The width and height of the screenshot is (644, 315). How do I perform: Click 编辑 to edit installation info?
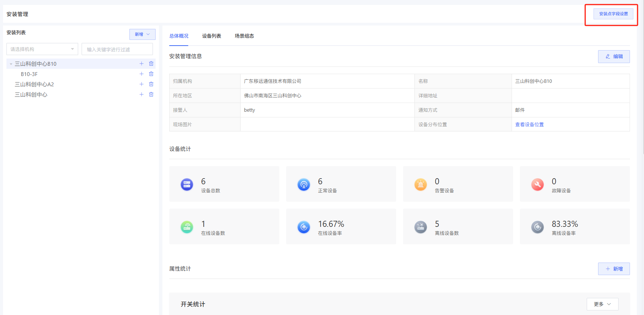click(x=614, y=57)
